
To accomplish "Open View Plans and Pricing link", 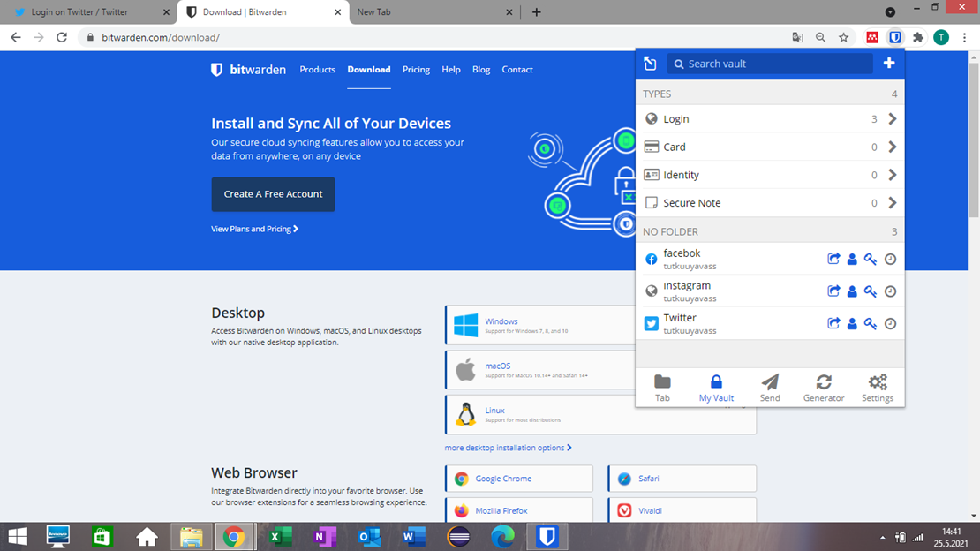I will point(254,229).
